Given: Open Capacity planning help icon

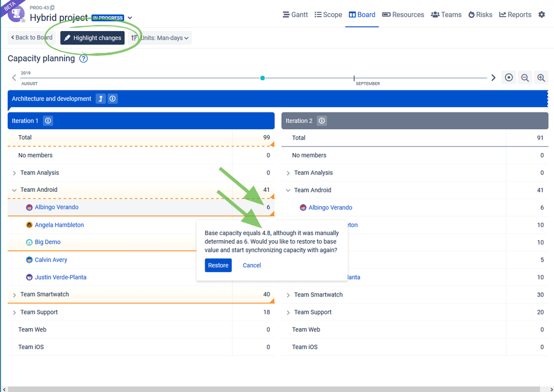Looking at the screenshot, I should tap(83, 59).
